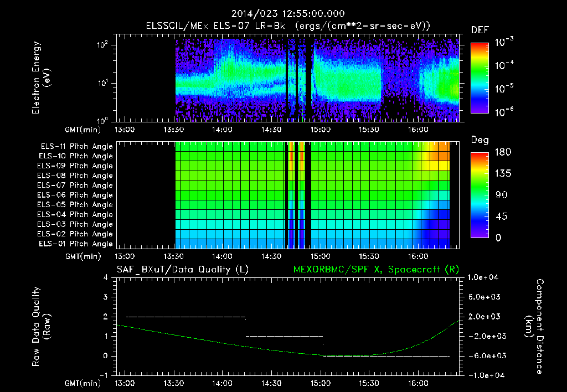Select the ELS-08 Pitch Angle row label
567x392 pixels.
pyautogui.click(x=75, y=176)
